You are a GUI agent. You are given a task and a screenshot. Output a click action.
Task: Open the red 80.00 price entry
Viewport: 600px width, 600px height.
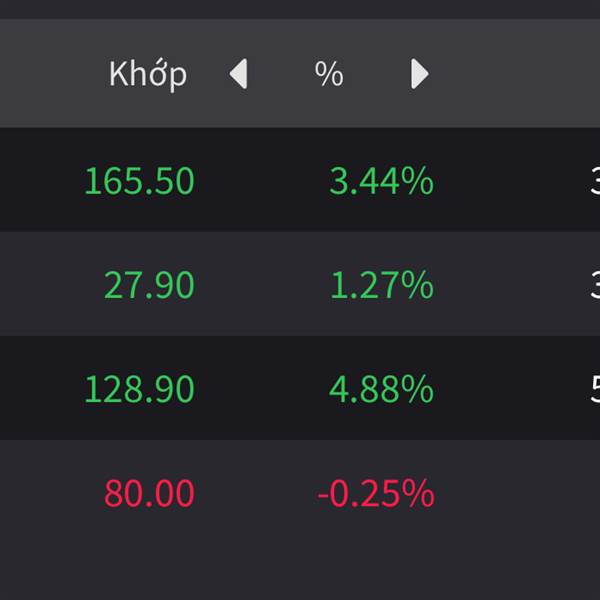pos(149,493)
